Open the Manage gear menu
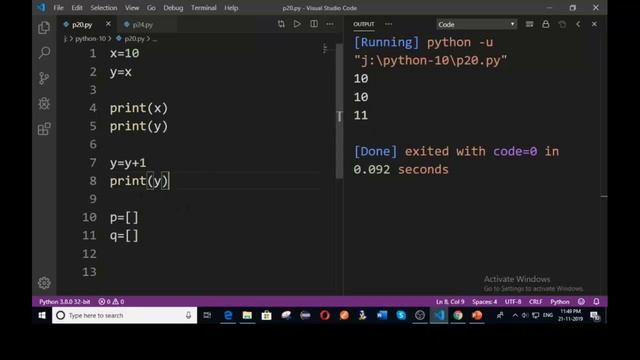Viewport: 640px width, 360px height. (x=44, y=283)
